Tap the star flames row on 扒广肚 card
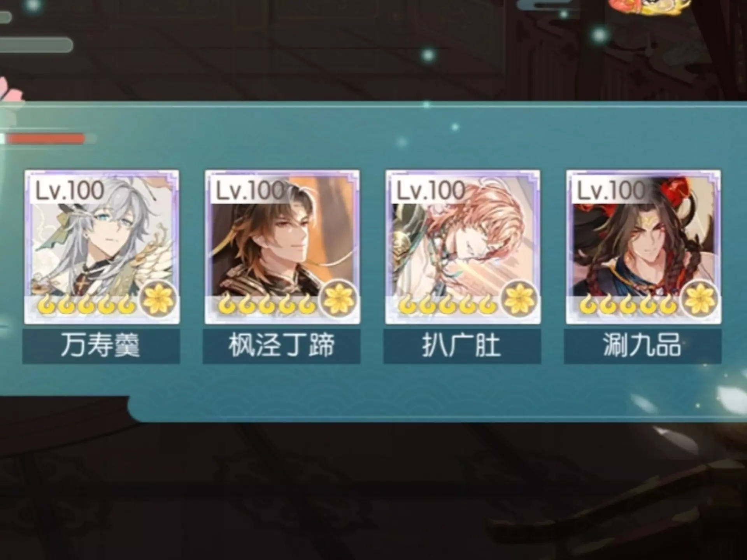Screen dimensions: 747x560 pos(447,306)
